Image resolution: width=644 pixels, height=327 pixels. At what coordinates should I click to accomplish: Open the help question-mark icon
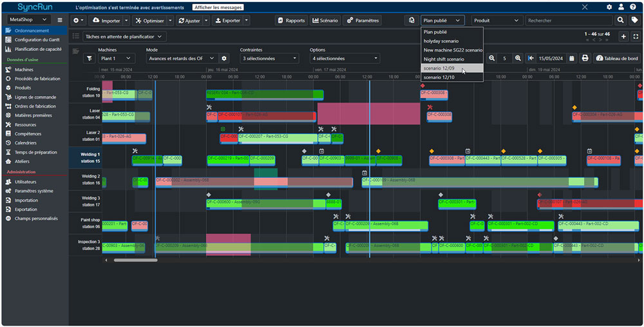633,7
